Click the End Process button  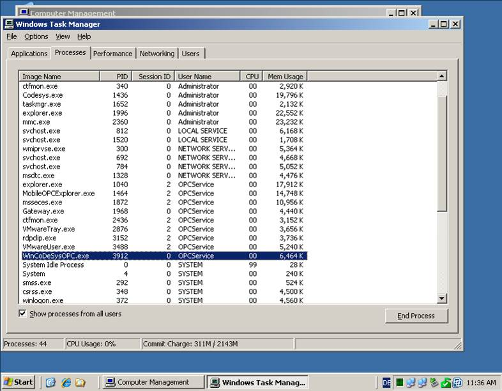click(x=416, y=316)
